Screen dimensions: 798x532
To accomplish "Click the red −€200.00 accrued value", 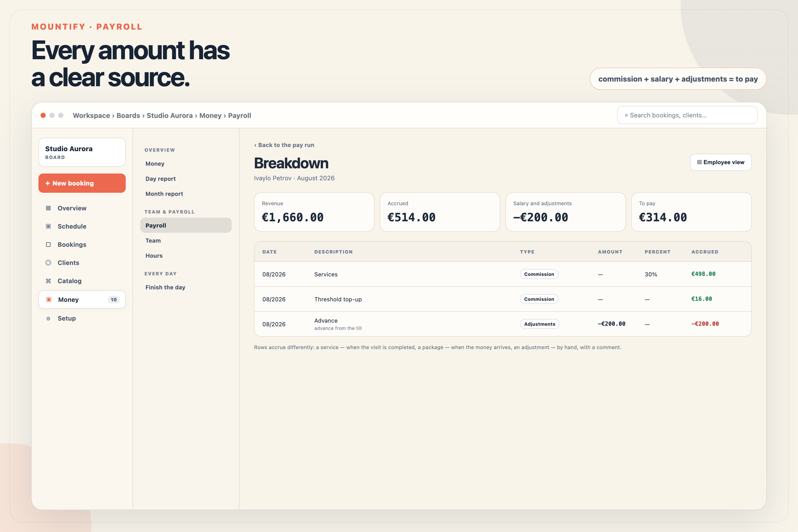I will click(705, 324).
